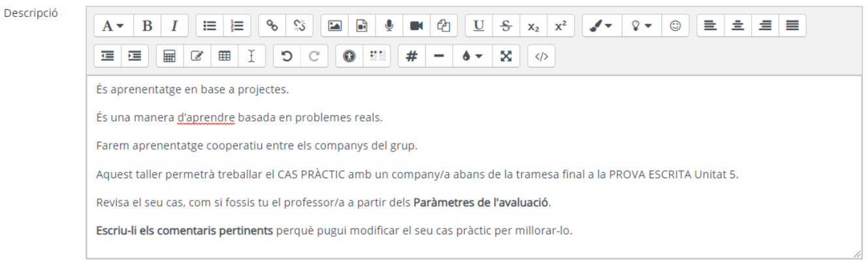This screenshot has height=265, width=868.
Task: Click the line "És aprenentatge en base a projectes."
Action: coord(191,89)
